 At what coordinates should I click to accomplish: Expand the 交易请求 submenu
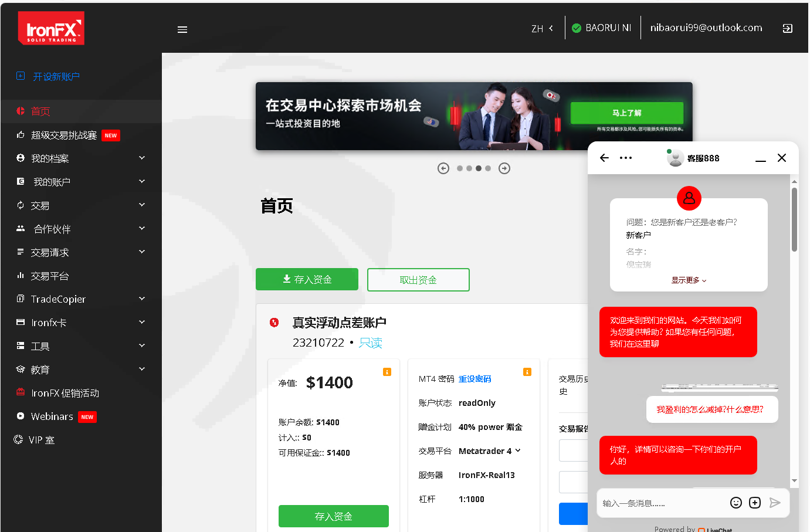pos(142,252)
